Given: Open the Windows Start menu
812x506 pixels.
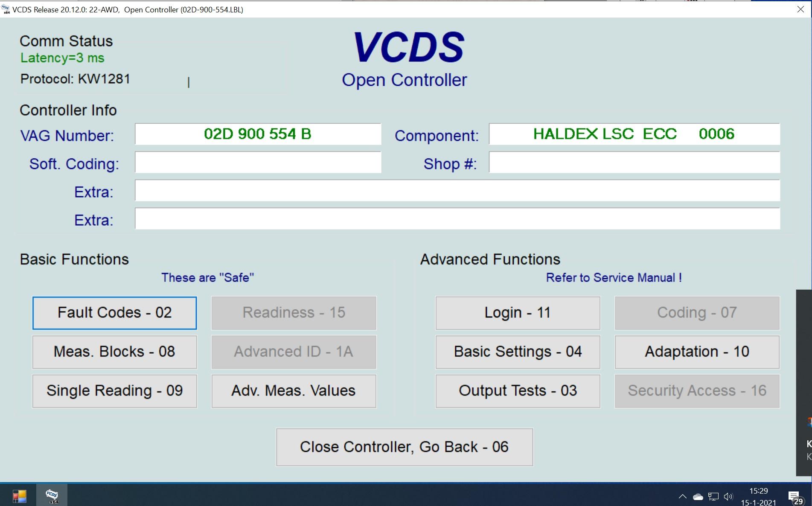Looking at the screenshot, I should coord(19,496).
